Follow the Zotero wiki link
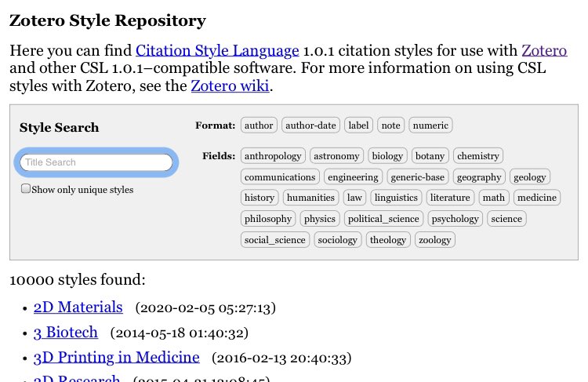 click(x=230, y=85)
